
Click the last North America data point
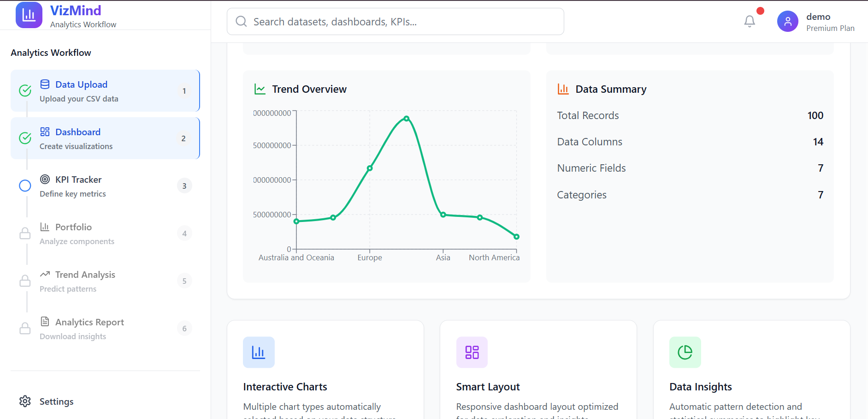(x=517, y=237)
